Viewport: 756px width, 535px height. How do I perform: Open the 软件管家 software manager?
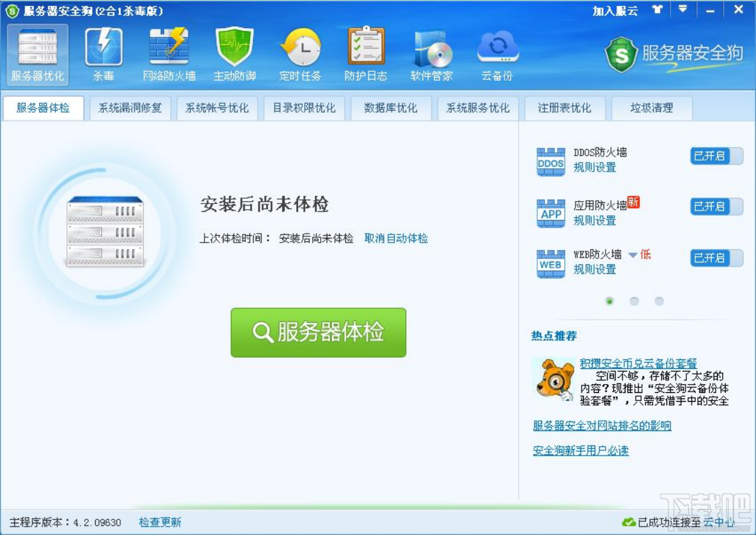tap(432, 51)
